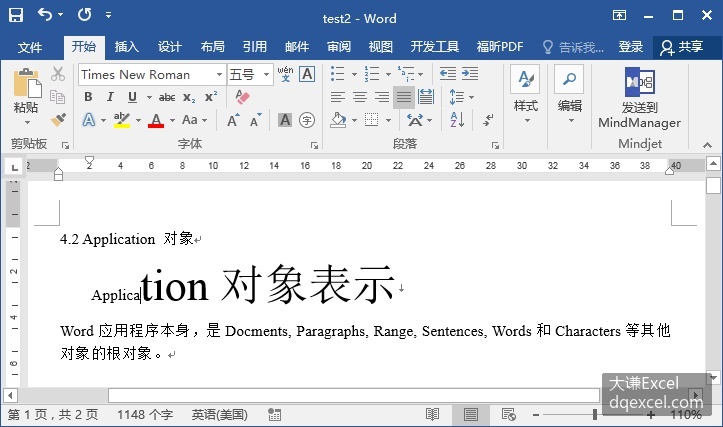The width and height of the screenshot is (723, 427).
Task: Switch to the 设计 (Design) tab
Action: [169, 47]
